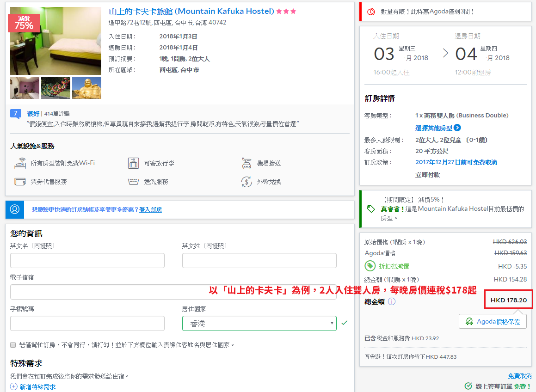Click the 電子信箱 email field
The image size is (536, 392).
click(173, 292)
